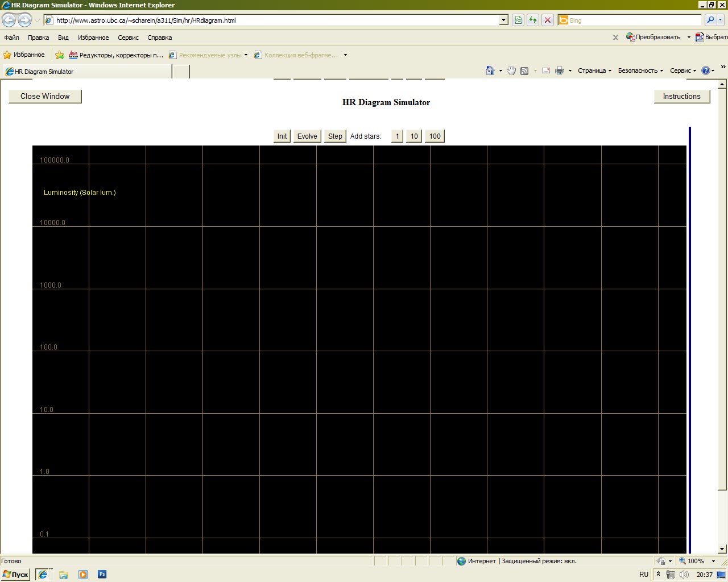Open a new blank tab

pos(181,72)
